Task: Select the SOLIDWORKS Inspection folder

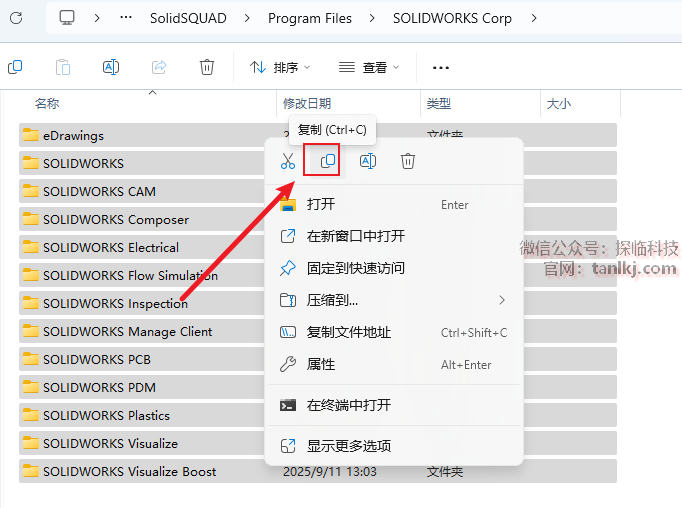Action: click(x=141, y=303)
